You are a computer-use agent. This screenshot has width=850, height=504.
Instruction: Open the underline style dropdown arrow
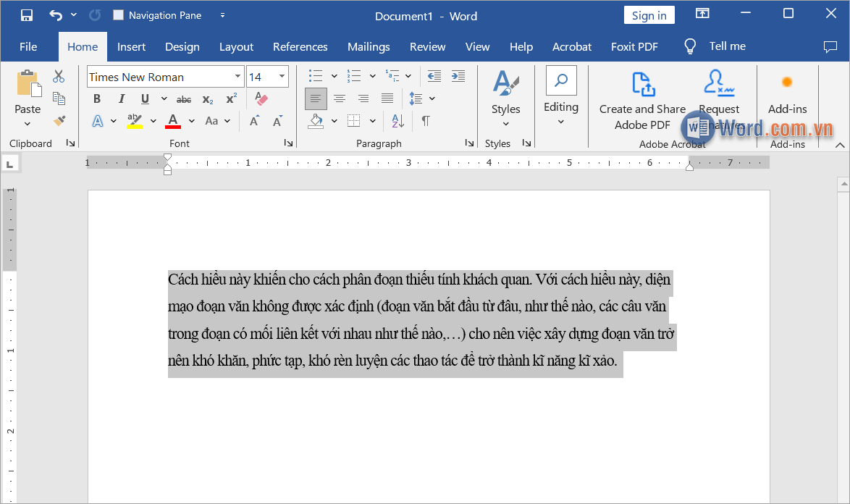(x=164, y=98)
